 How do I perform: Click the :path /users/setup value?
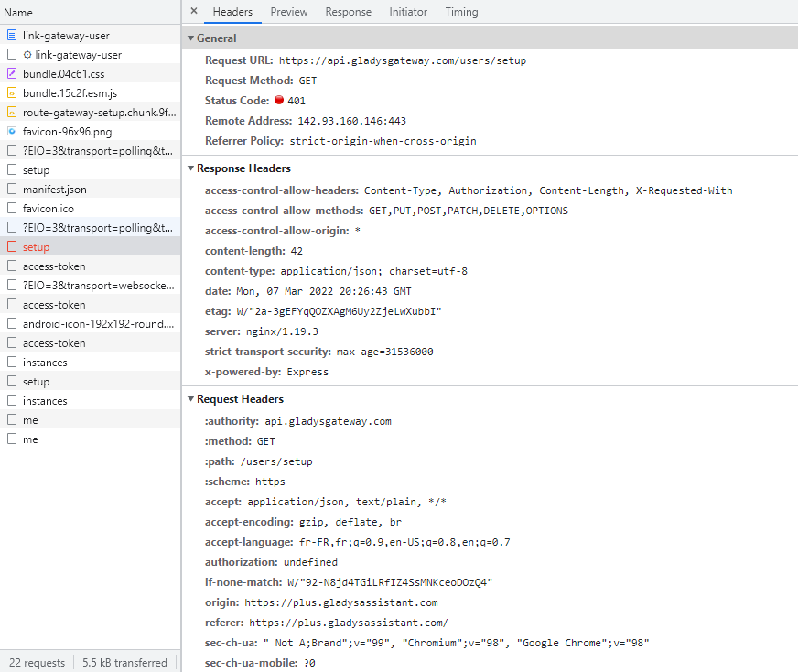(x=276, y=461)
